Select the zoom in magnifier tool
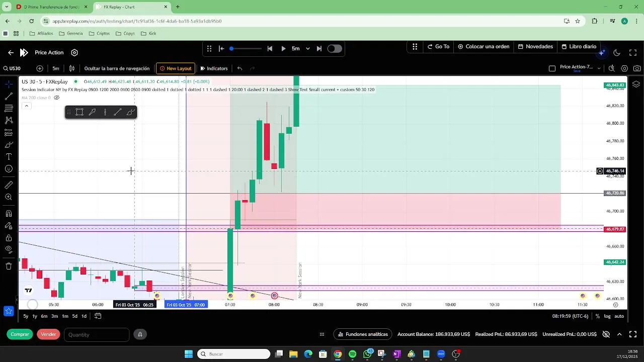 pyautogui.click(x=9, y=197)
